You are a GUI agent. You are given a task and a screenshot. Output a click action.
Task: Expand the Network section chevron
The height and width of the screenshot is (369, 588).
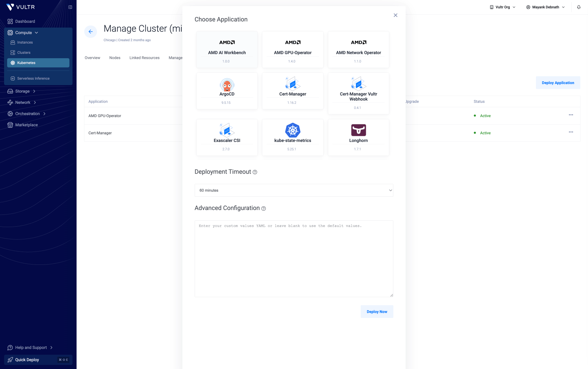35,102
